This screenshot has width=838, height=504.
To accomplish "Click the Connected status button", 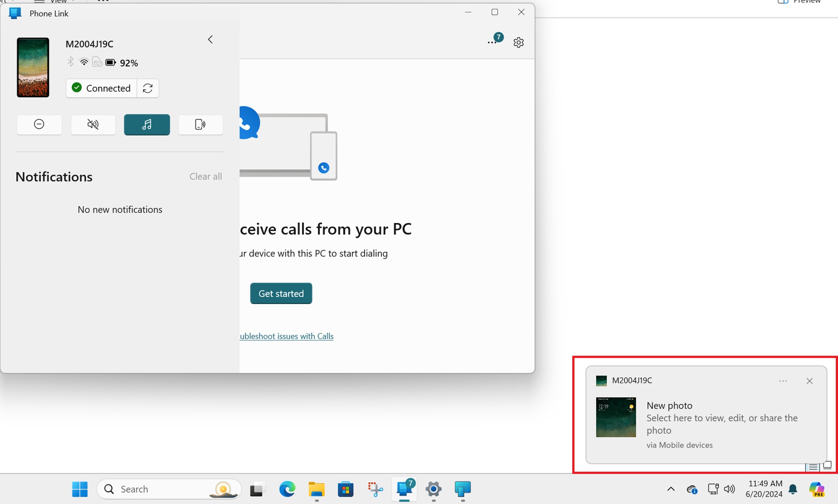I will click(101, 88).
